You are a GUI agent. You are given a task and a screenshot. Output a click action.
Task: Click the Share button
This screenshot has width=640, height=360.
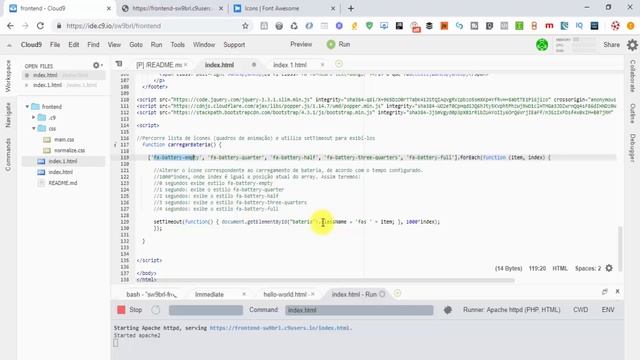point(611,44)
